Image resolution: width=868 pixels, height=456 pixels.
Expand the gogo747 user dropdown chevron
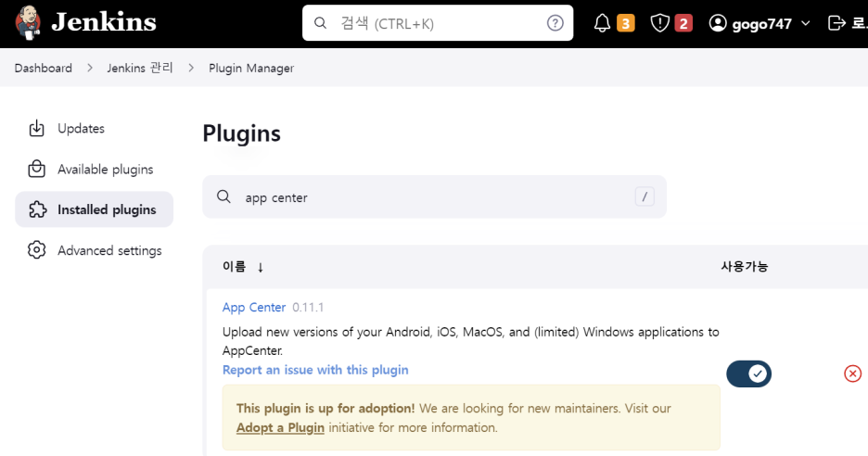coord(806,23)
